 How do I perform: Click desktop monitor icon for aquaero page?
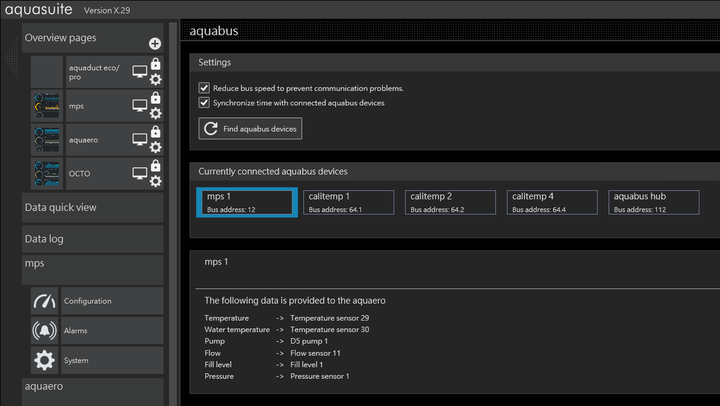pos(140,140)
